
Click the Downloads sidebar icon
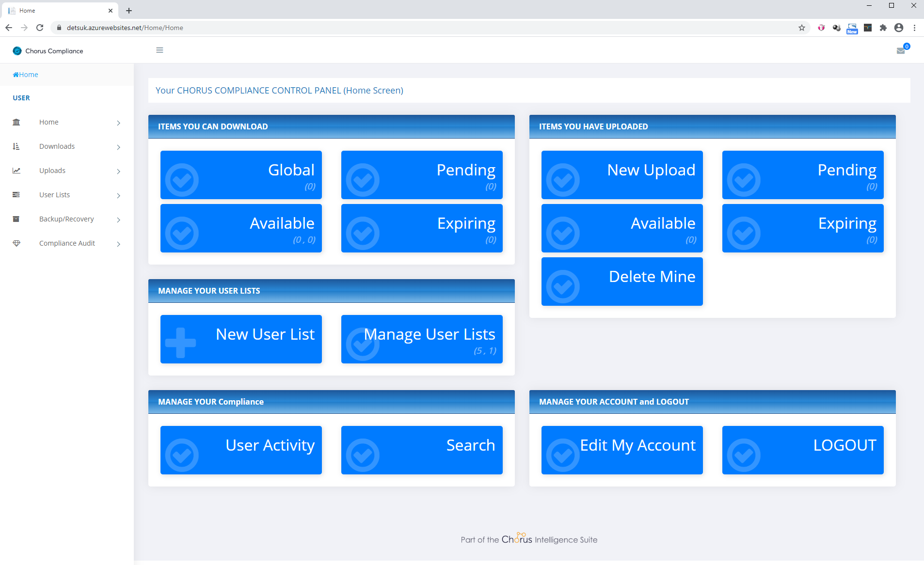pyautogui.click(x=16, y=146)
